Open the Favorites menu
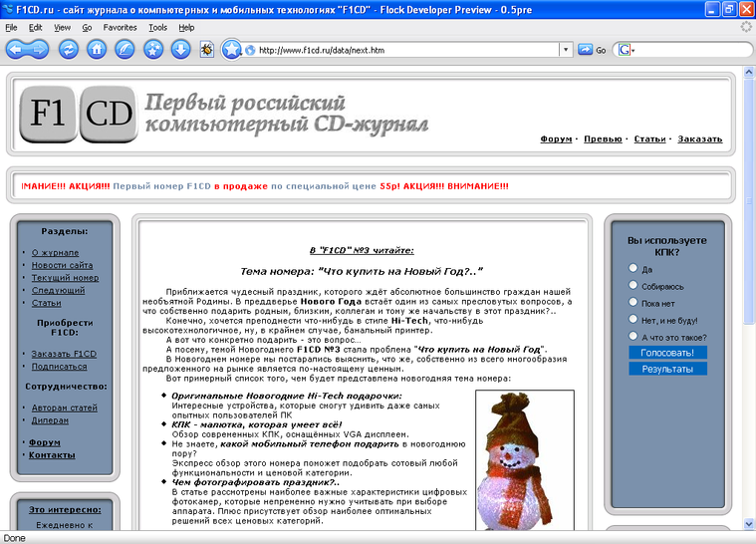Image resolution: width=756 pixels, height=544 pixels. pos(121,28)
